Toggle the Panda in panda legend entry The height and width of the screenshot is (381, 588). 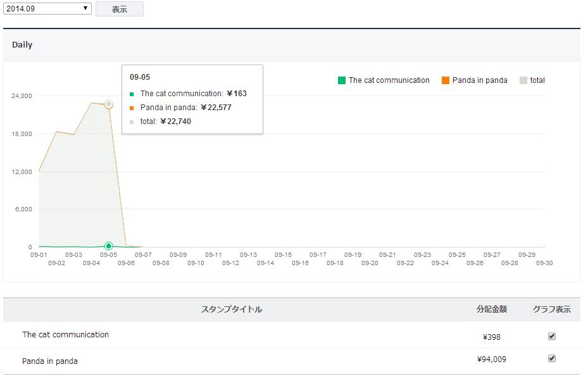474,80
